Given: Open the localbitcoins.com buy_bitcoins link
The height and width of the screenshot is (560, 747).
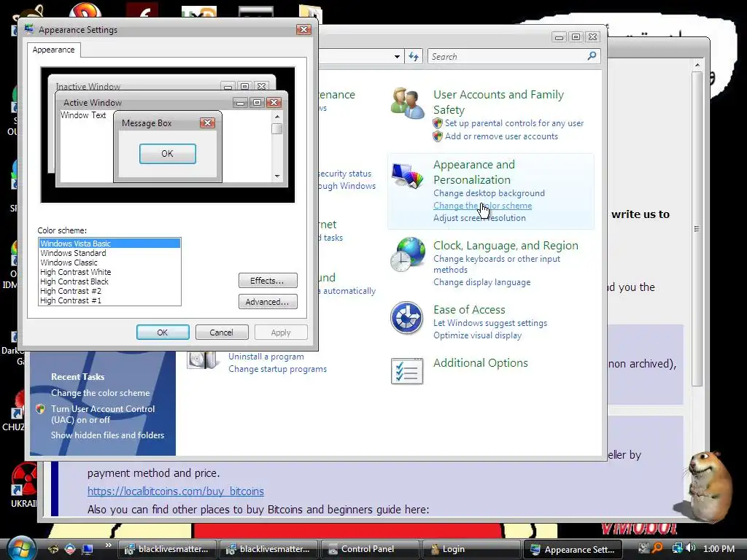Looking at the screenshot, I should point(175,491).
